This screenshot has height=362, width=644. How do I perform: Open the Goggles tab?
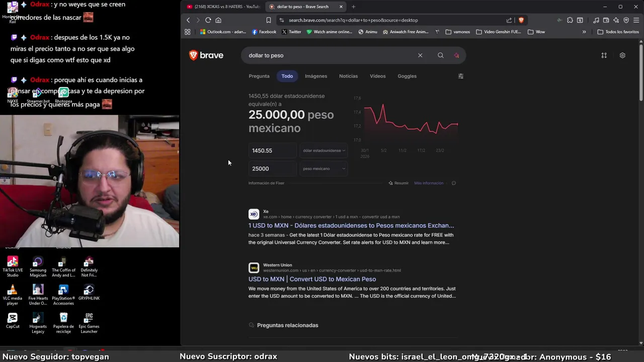tap(407, 76)
